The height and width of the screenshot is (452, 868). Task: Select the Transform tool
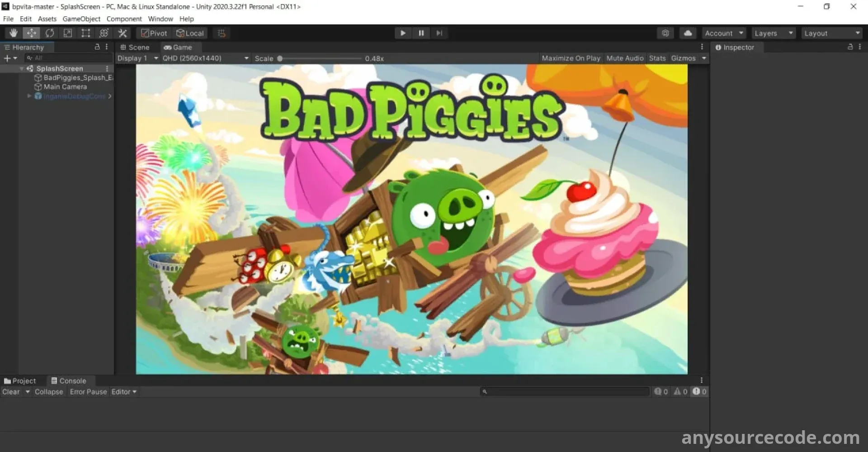tap(104, 33)
